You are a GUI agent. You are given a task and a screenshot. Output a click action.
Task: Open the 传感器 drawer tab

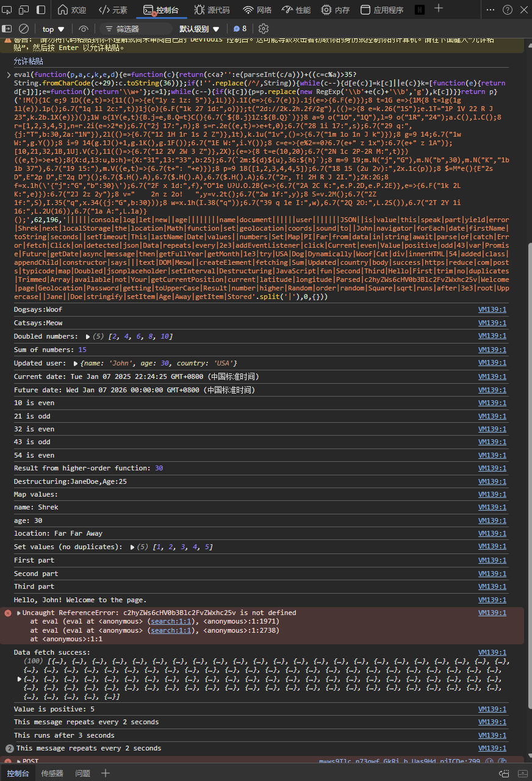coord(52,773)
